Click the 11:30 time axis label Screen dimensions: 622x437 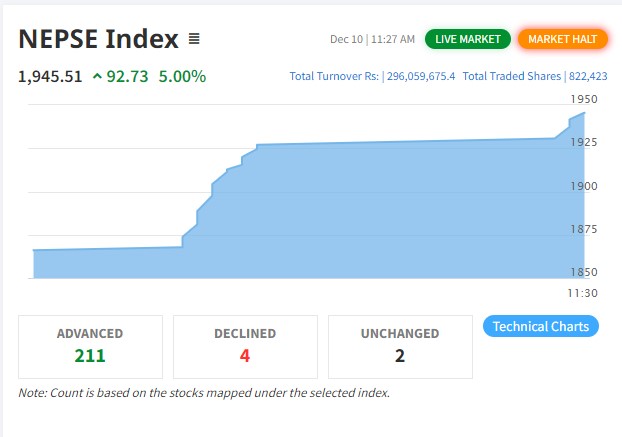click(582, 292)
